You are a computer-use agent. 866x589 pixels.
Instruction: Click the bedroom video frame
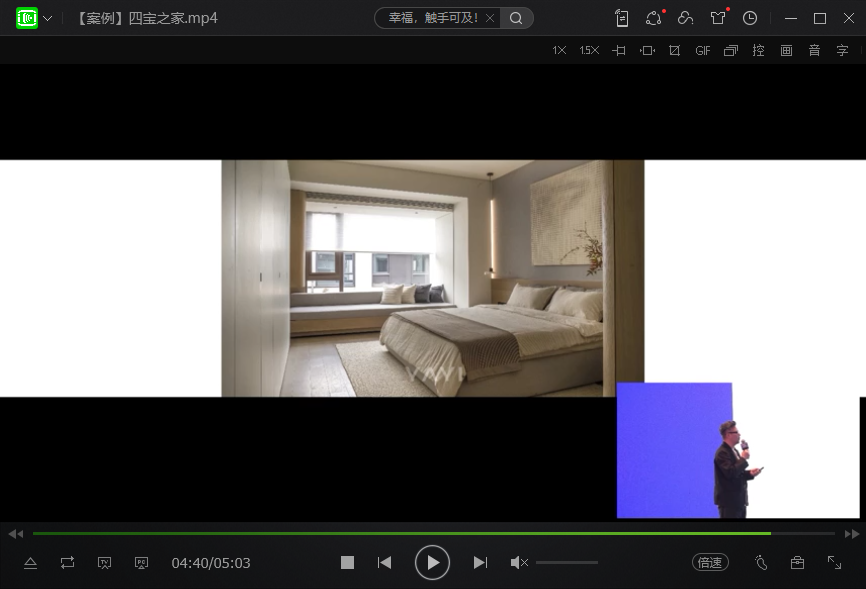tap(432, 278)
